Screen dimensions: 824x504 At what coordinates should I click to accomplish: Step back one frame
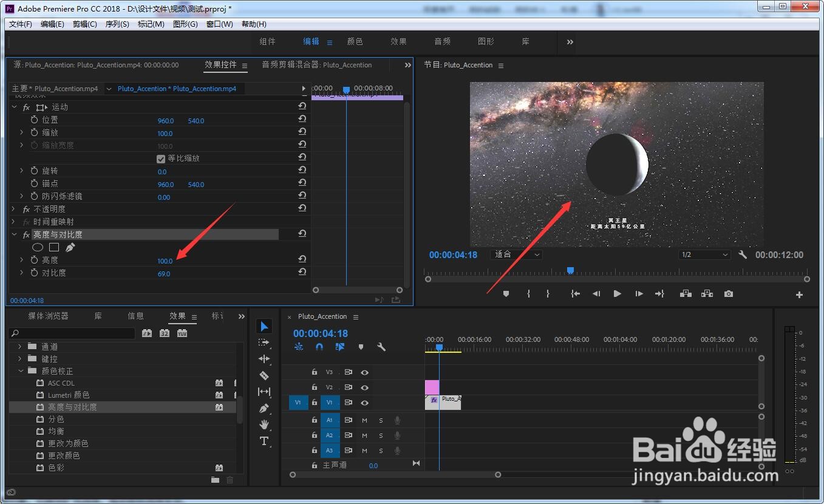click(x=596, y=294)
